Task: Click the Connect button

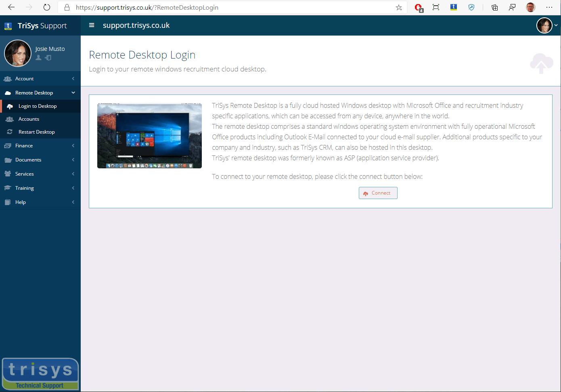Action: 378,193
